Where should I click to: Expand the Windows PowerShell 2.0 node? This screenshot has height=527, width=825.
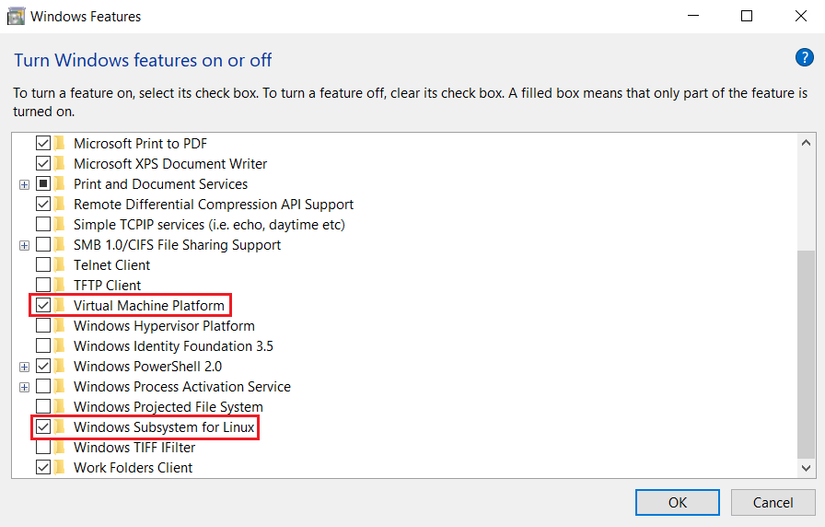[24, 366]
